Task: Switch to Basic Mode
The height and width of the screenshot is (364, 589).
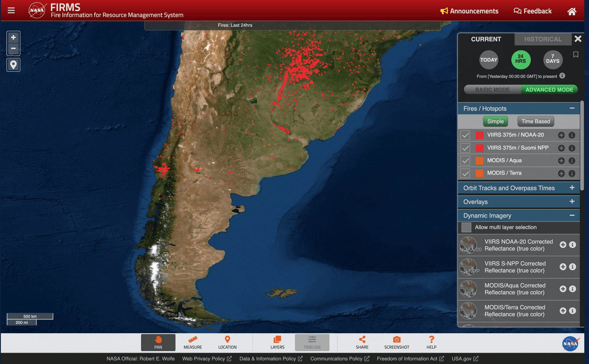Action: (492, 90)
